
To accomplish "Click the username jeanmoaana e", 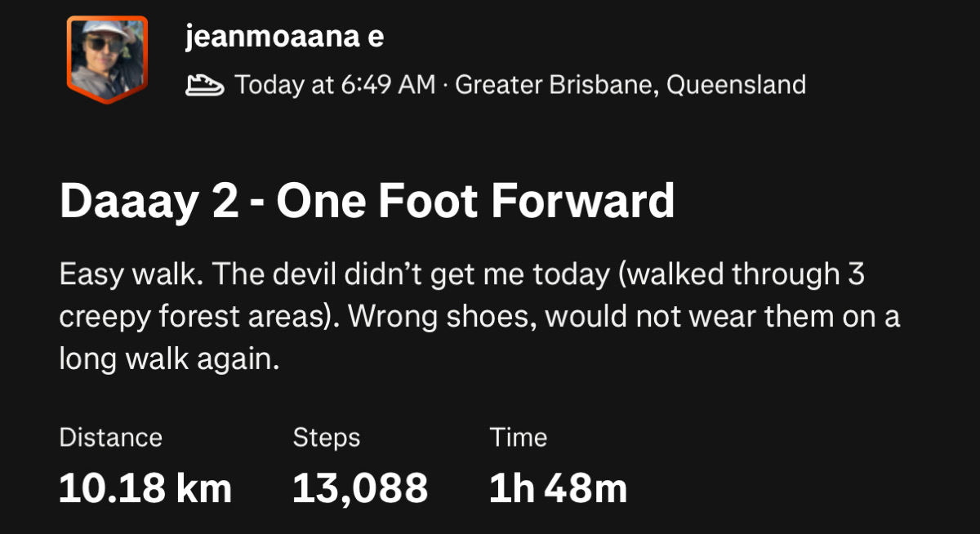I will 284,36.
